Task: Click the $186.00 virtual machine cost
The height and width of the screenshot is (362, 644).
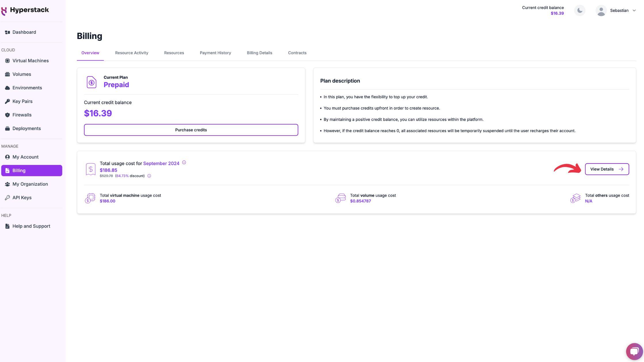Action: (108, 201)
